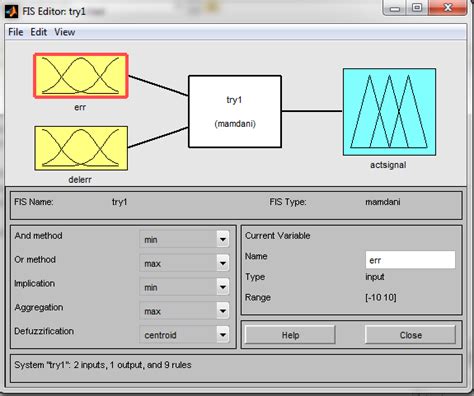This screenshot has height=396, width=474.
Task: Click the Close button in panel
Action: click(410, 335)
